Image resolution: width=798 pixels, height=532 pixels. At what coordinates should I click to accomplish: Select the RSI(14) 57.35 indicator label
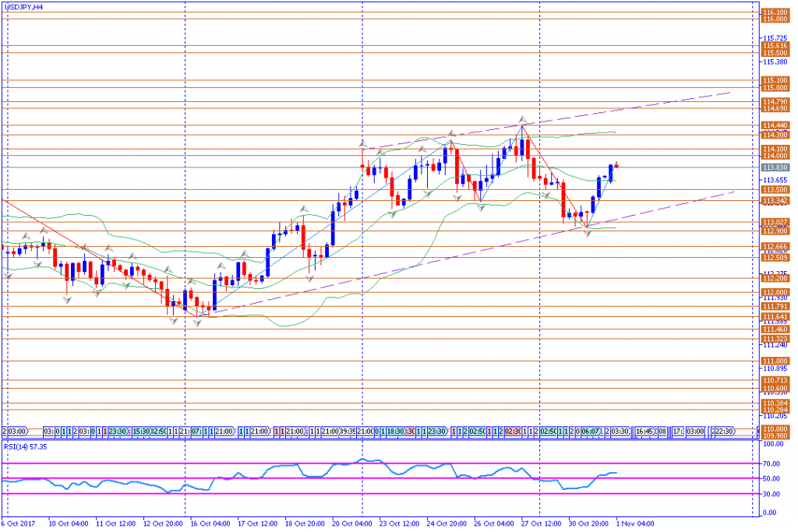[25, 448]
